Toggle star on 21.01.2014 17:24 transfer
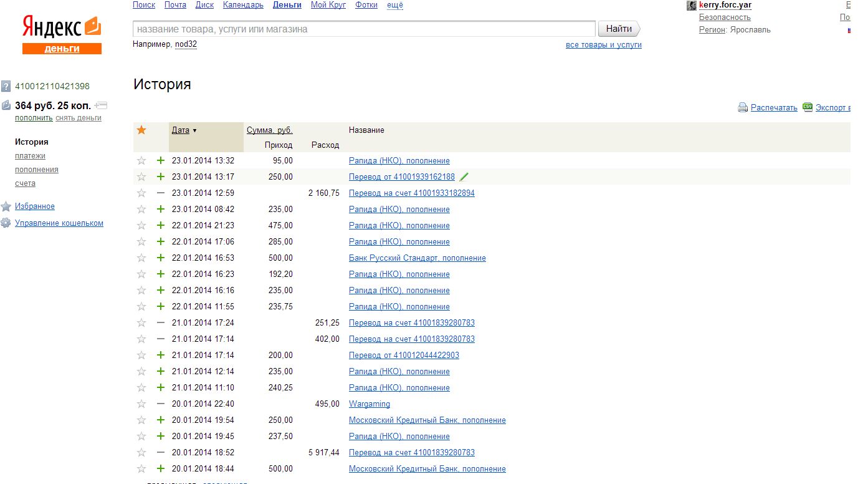Screen dimensions: 868x484 141,322
